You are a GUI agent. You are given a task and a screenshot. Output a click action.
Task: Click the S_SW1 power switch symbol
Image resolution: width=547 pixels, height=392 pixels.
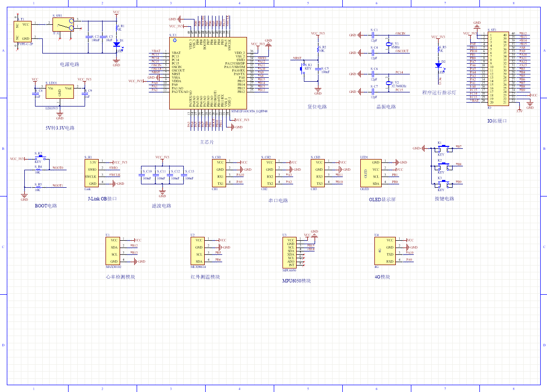coord(63,25)
